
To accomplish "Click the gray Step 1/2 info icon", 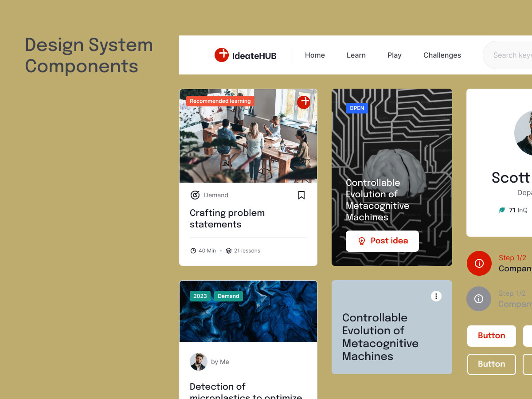I will (479, 299).
